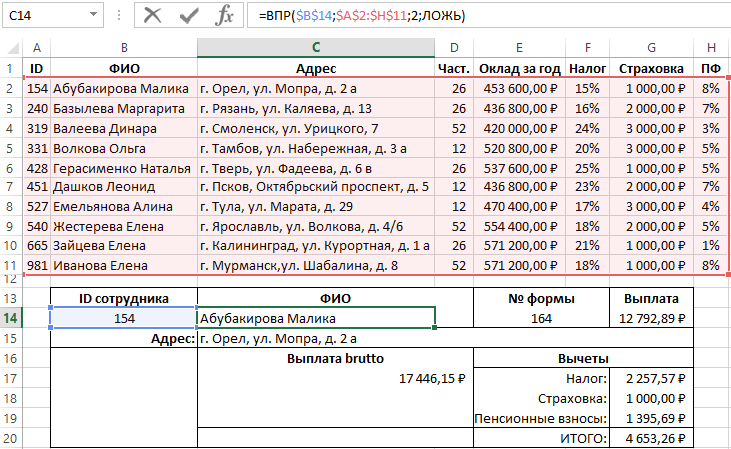
Task: Click the Оклад за год header cell
Action: click(x=519, y=68)
